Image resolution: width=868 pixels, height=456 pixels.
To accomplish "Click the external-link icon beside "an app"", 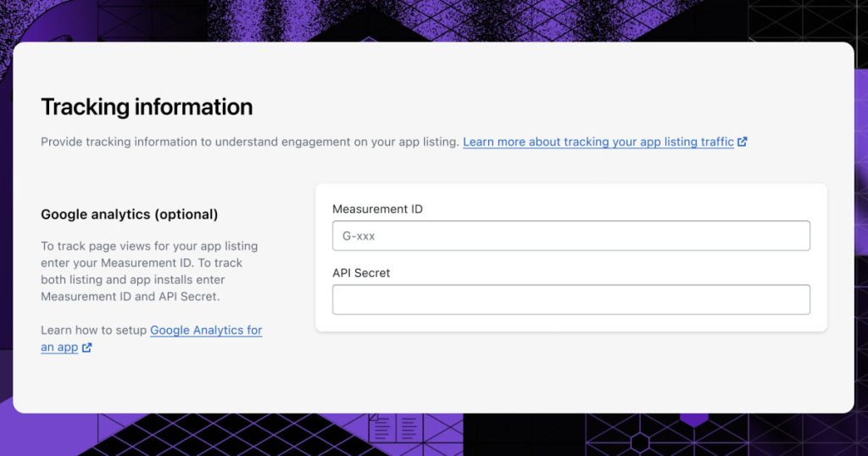I will [x=87, y=348].
